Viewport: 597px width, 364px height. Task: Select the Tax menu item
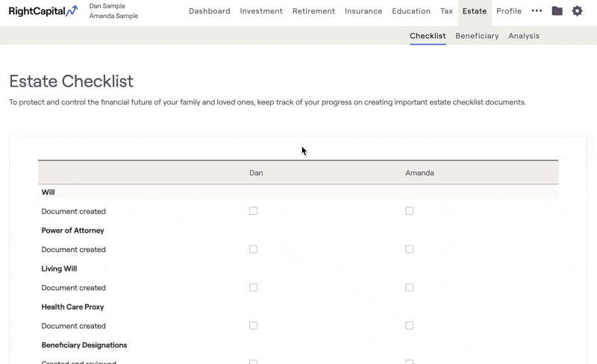pyautogui.click(x=446, y=11)
